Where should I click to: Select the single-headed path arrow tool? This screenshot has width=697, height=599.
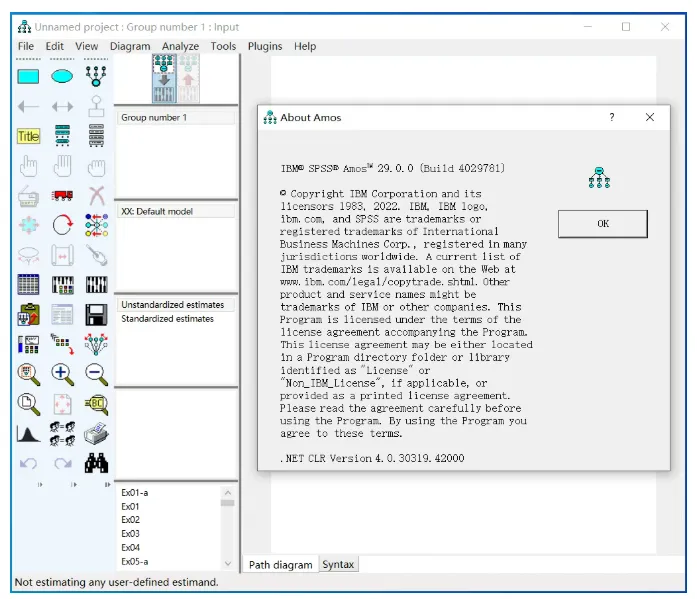point(28,107)
